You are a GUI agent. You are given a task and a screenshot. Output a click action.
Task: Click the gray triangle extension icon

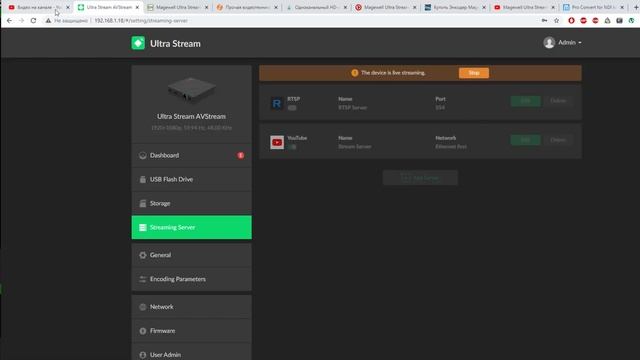607,20
